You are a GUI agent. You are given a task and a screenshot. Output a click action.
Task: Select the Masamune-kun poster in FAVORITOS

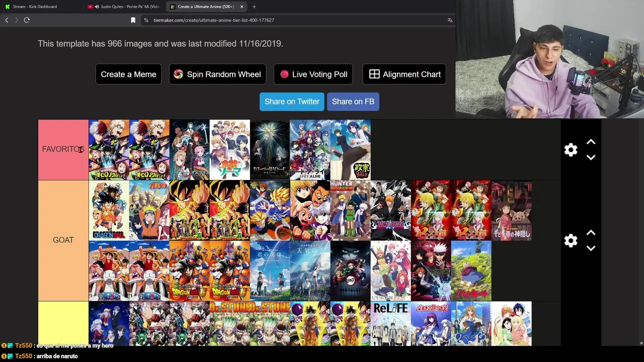point(351,150)
